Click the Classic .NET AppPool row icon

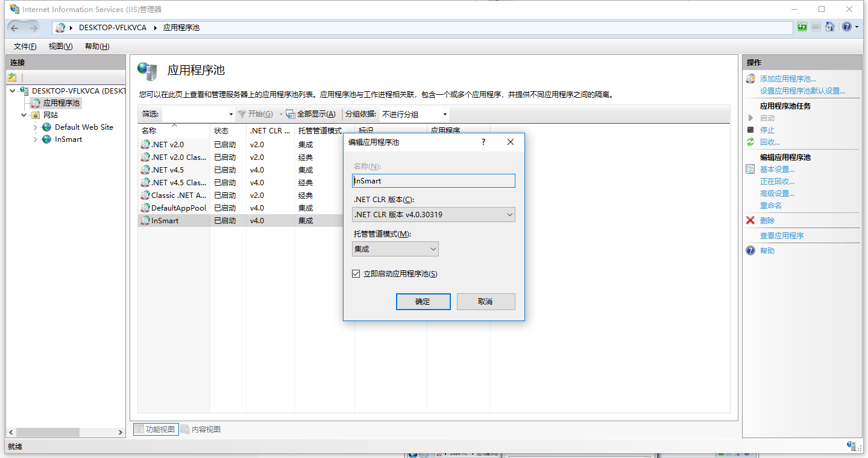pos(145,196)
